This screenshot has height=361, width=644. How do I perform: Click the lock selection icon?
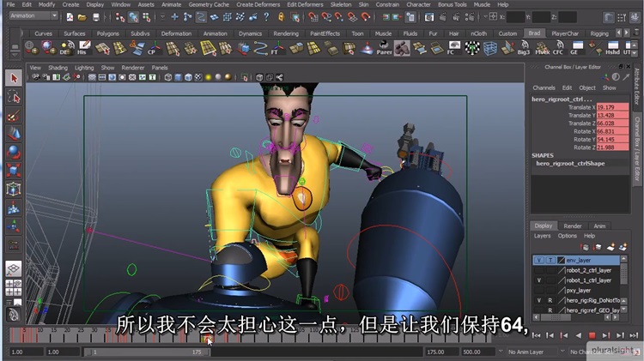[x=281, y=17]
